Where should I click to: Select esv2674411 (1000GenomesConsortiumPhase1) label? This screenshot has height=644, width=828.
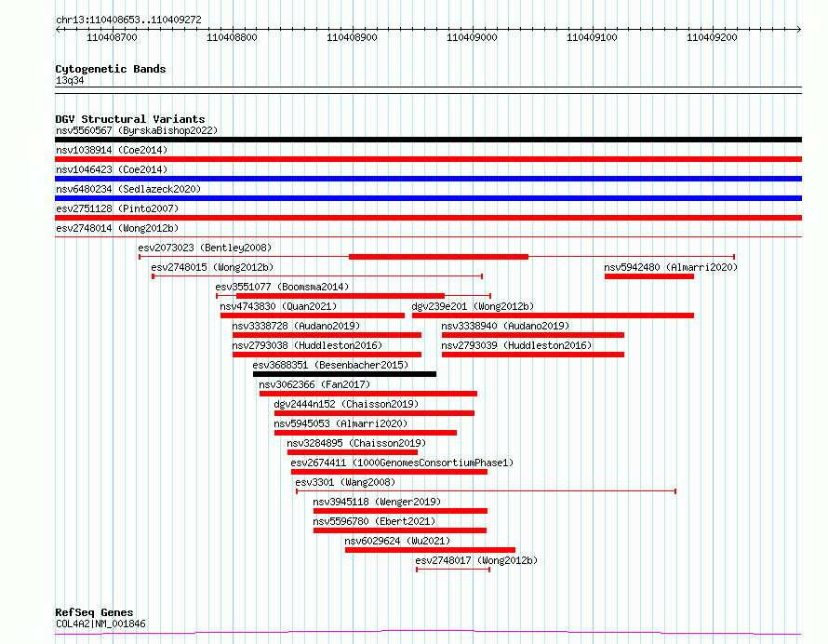[x=402, y=463]
